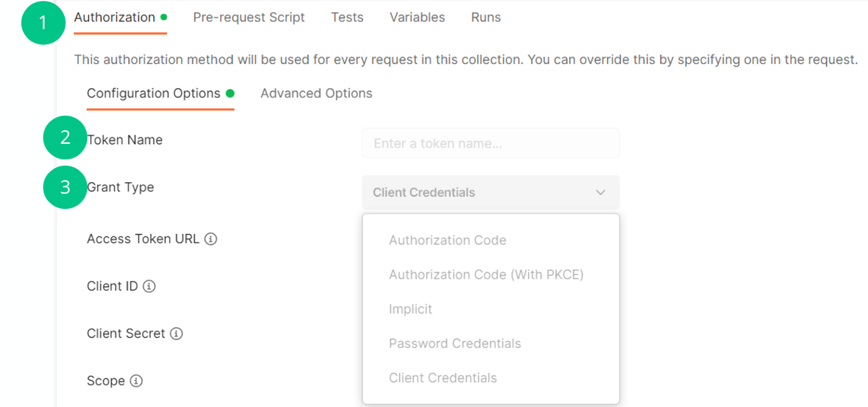The width and height of the screenshot is (868, 407).
Task: Select Authorization Code grant type
Action: coord(448,240)
